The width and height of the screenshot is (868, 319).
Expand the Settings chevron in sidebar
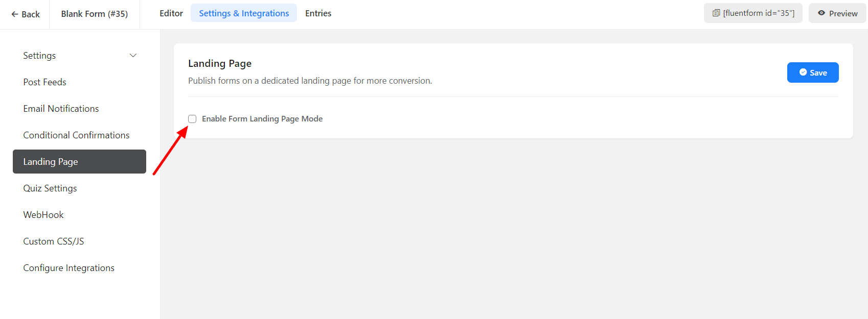click(x=133, y=56)
